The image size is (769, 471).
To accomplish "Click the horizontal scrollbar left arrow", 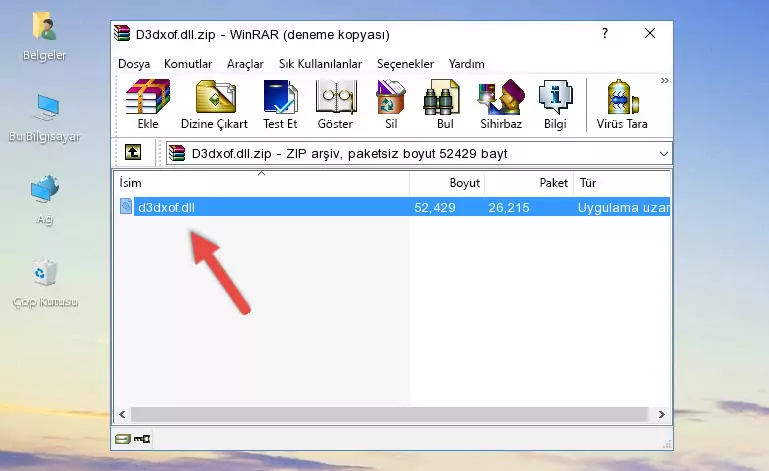I will point(123,414).
